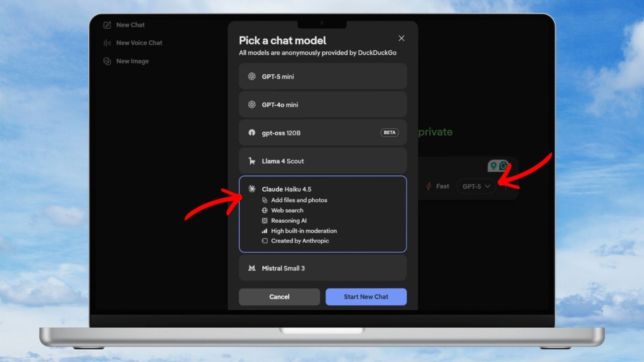
Task: Click the globe icon beside Web search
Action: click(265, 210)
